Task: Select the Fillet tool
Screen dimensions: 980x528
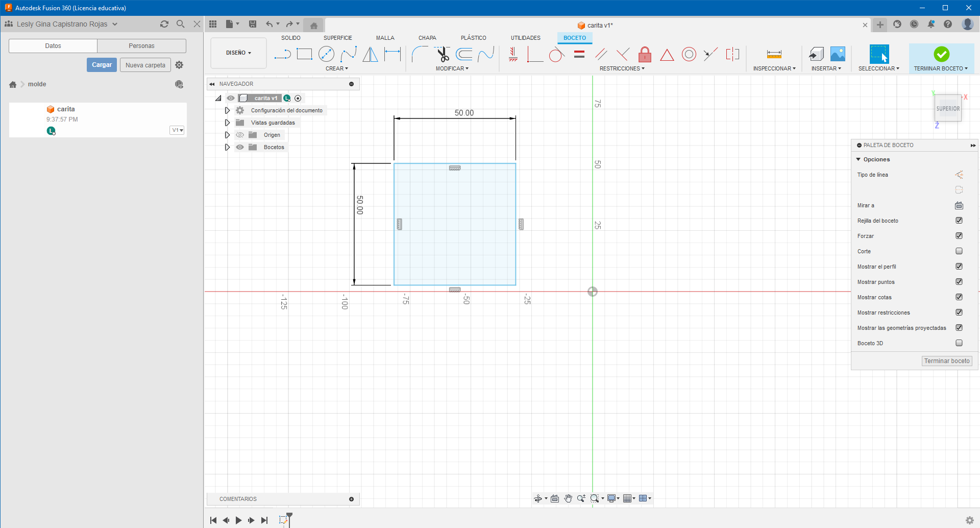Action: click(x=420, y=54)
